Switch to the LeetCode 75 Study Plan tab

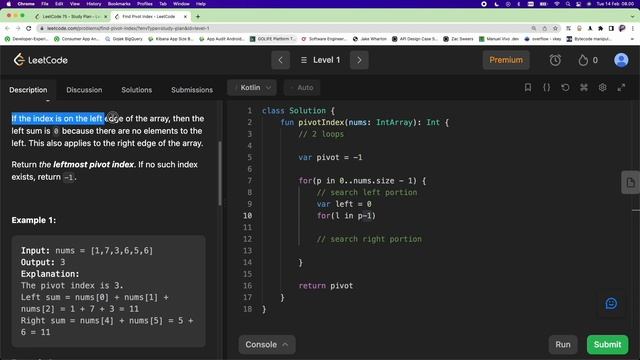(70, 16)
